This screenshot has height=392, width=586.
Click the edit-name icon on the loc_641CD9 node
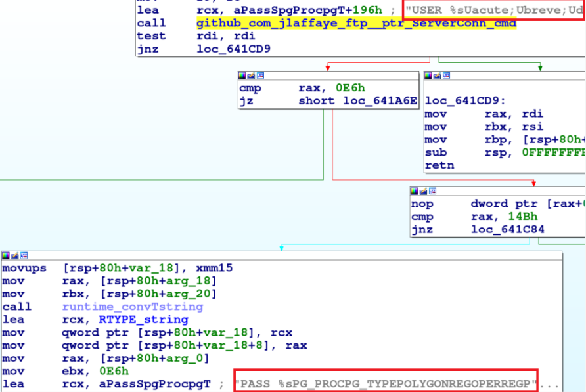438,76
